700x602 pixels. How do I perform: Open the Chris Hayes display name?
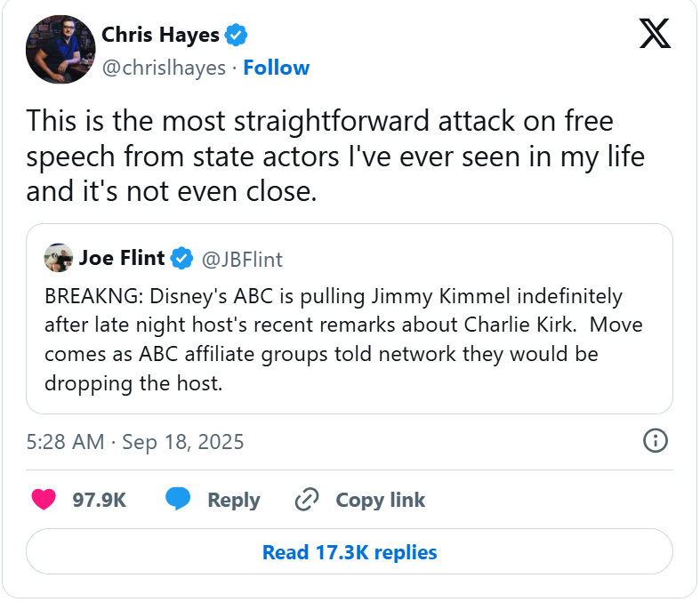click(159, 36)
